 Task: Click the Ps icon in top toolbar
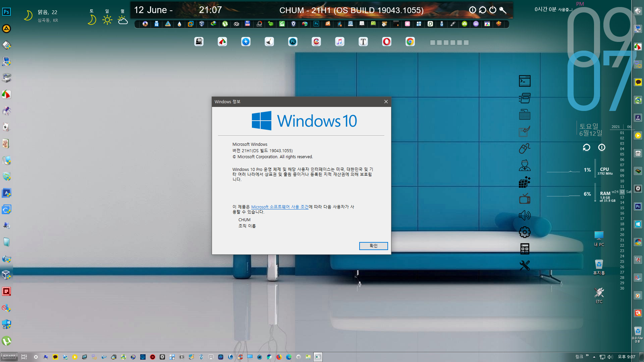point(316,24)
